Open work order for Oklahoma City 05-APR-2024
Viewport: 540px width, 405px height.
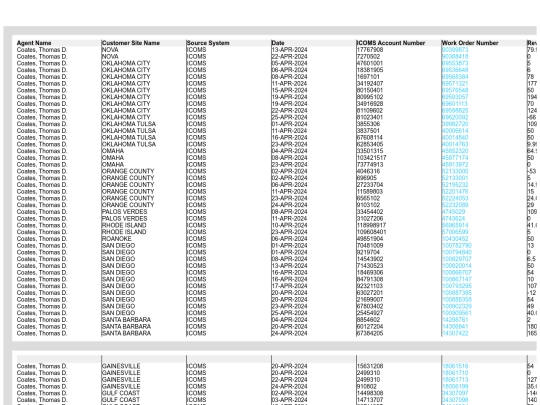click(455, 63)
